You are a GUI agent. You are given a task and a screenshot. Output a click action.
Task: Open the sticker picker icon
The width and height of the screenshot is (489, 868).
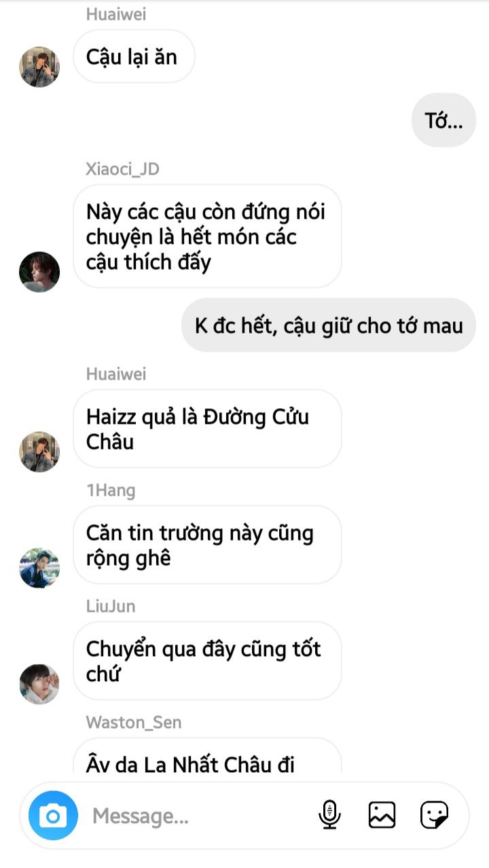pyautogui.click(x=434, y=814)
